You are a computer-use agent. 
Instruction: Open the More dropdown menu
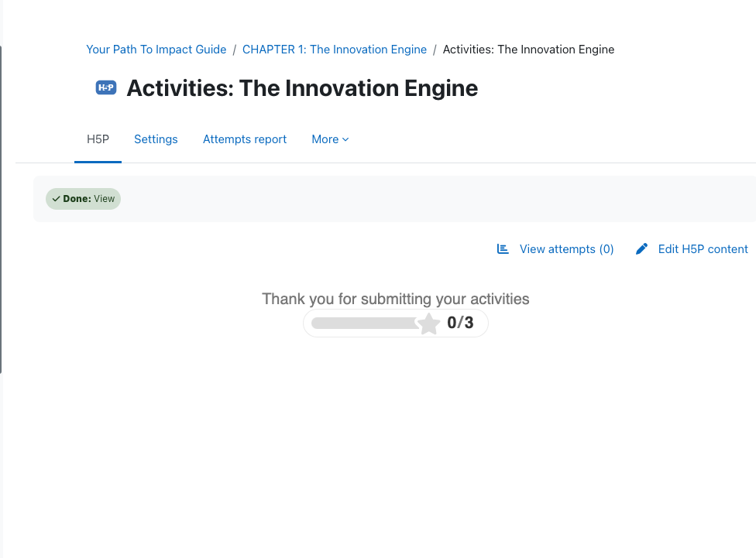pyautogui.click(x=330, y=139)
